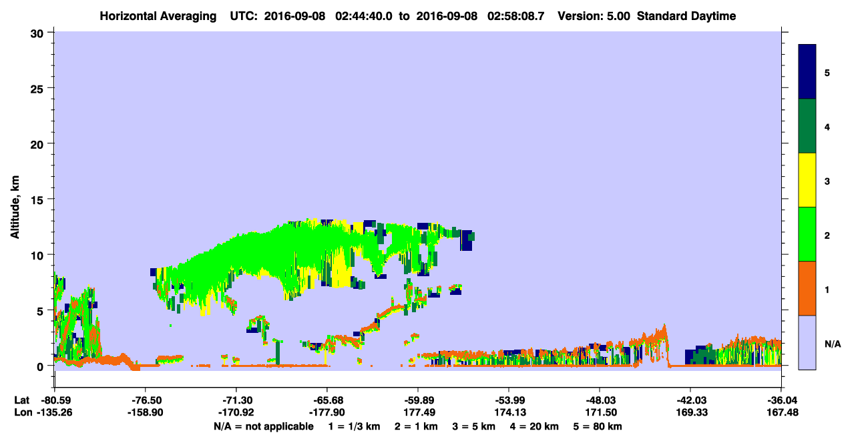Image resolution: width=868 pixels, height=445 pixels.
Task: Click the latitude value -42.03
Action: [690, 400]
